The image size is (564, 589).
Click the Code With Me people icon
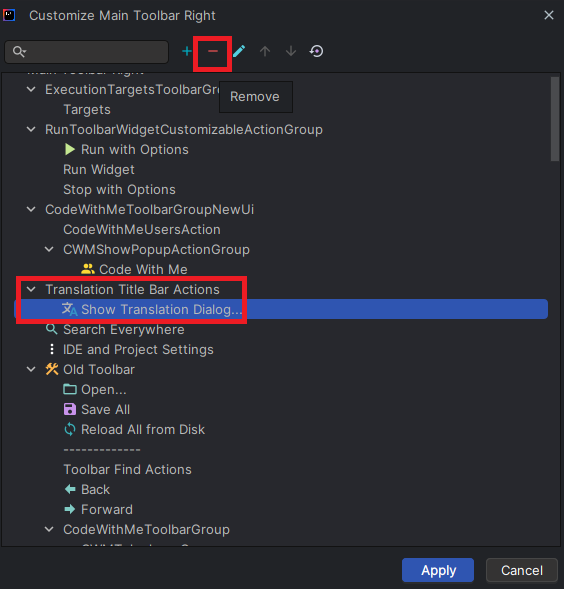click(88, 269)
